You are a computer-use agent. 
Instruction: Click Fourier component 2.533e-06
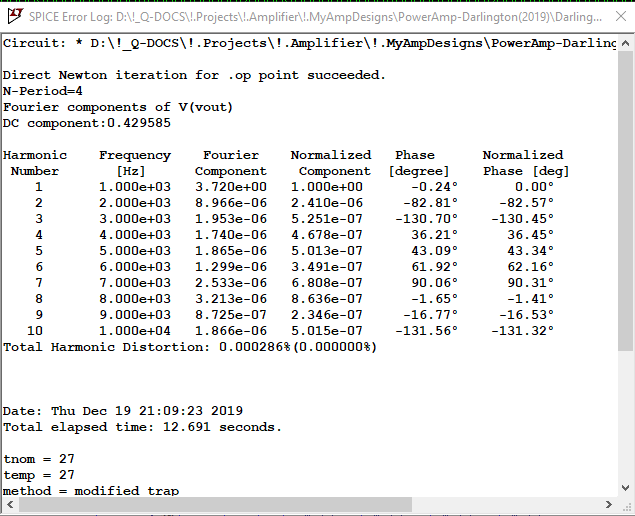point(231,283)
